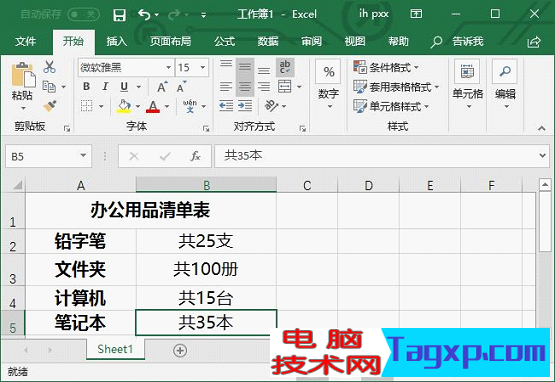This screenshot has height=382, width=555.
Task: Open the font name dropdown
Action: (x=168, y=67)
